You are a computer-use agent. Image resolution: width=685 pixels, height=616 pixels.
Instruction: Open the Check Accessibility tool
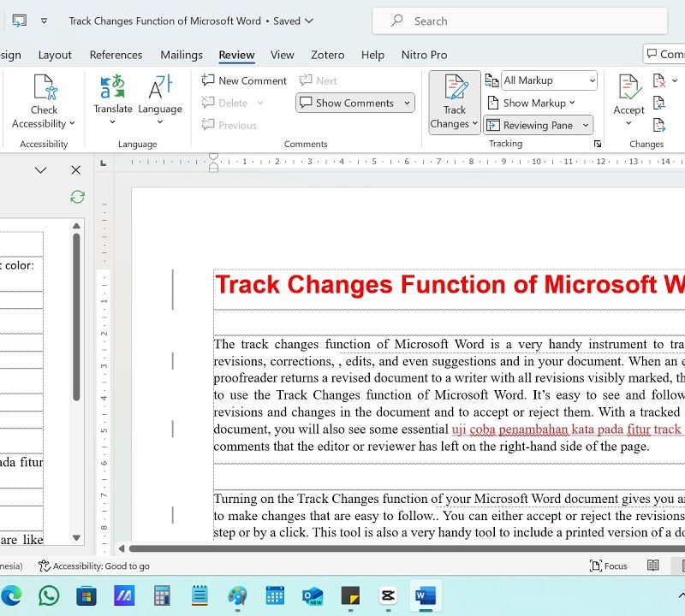(44, 101)
